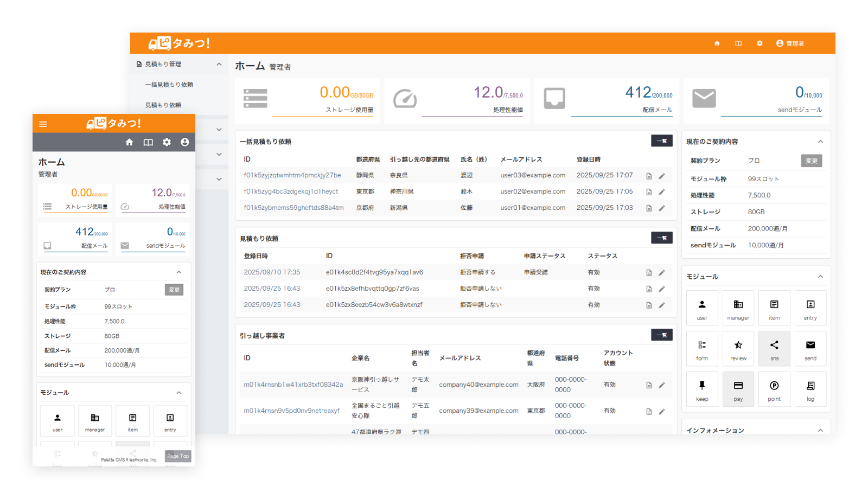Collapse the 現在のご契約内容 panel on desktop
Image resolution: width=868 pixels, height=499 pixels.
(x=820, y=142)
